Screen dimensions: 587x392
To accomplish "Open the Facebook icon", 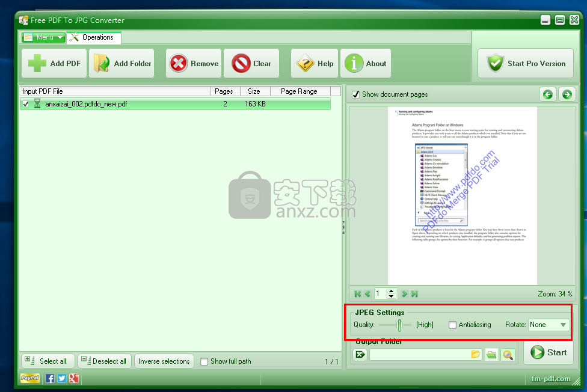I will click(50, 379).
